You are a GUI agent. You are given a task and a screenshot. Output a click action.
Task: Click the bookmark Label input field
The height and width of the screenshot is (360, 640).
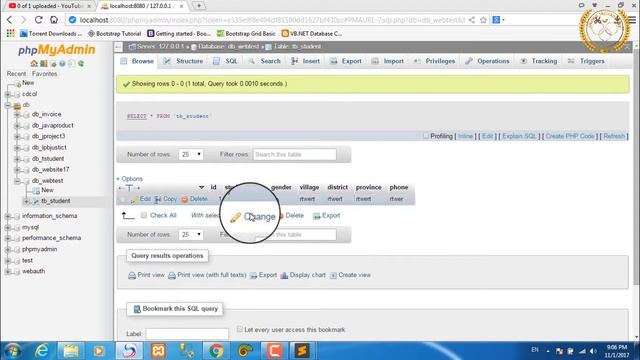187,334
